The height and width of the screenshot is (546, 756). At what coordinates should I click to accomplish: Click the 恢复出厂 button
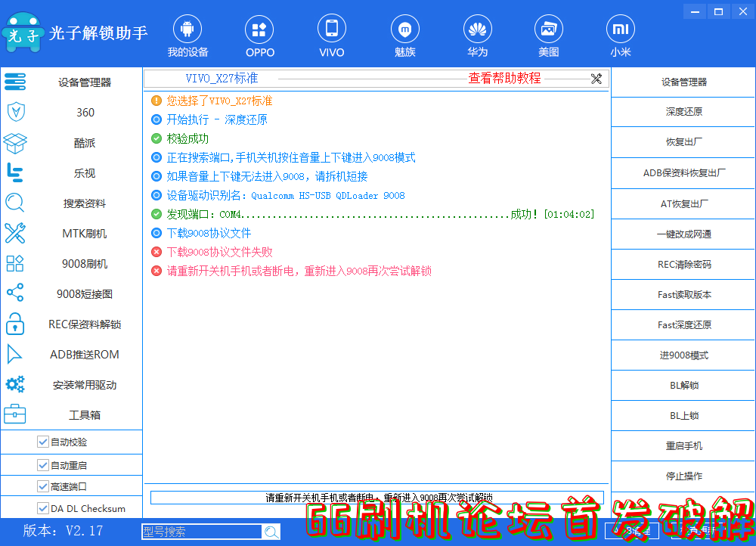point(683,142)
